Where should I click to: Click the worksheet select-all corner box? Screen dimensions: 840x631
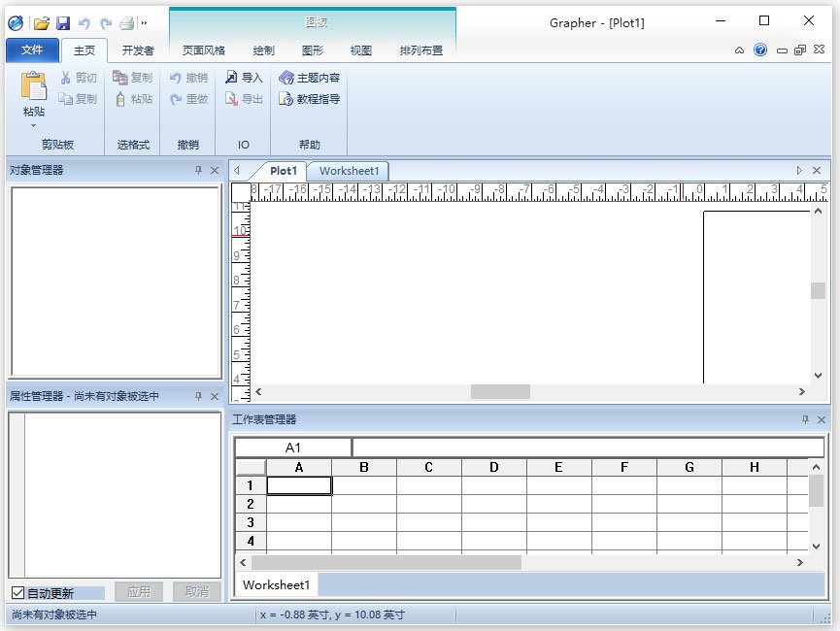[x=251, y=467]
